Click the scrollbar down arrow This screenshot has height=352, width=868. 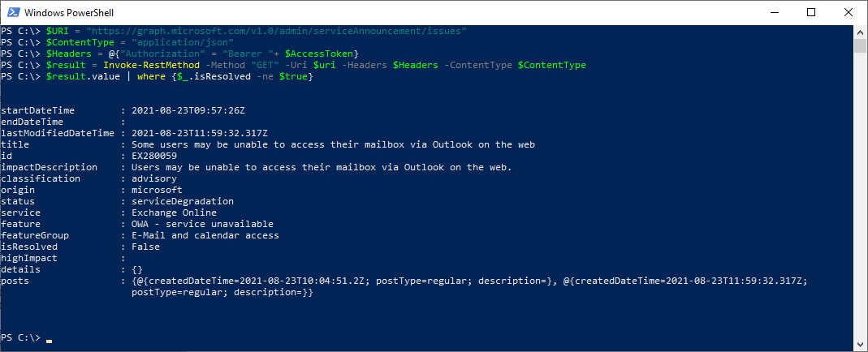tap(859, 344)
